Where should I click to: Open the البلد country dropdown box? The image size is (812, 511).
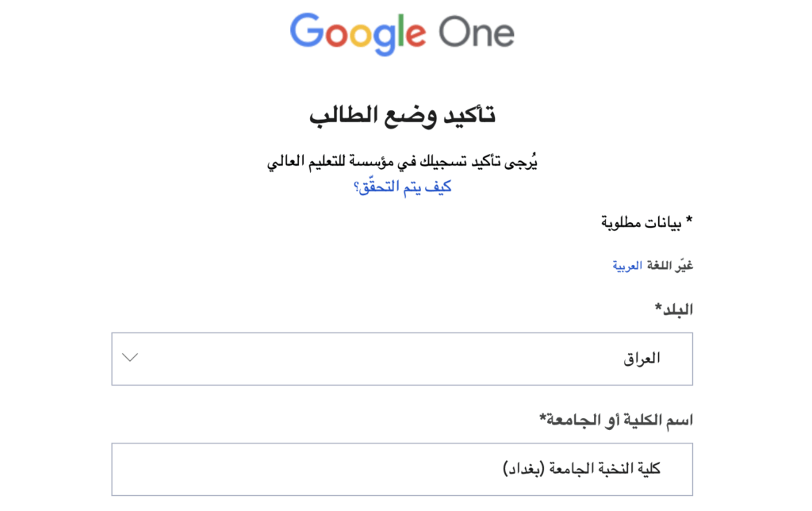coord(402,359)
